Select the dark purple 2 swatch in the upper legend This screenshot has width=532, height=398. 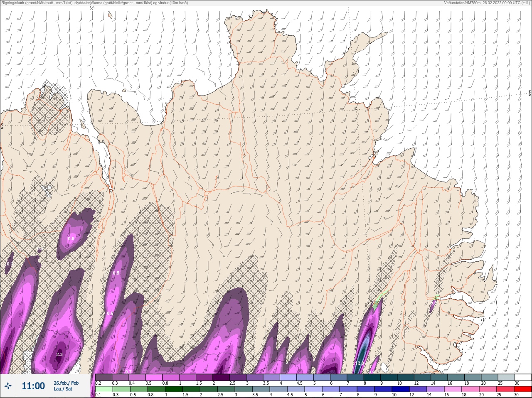[x=222, y=377]
